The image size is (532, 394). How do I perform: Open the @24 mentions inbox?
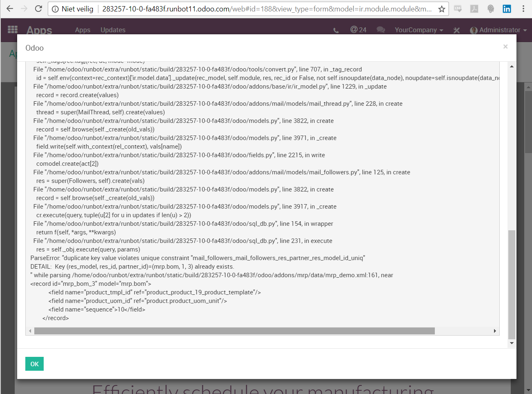pos(358,30)
